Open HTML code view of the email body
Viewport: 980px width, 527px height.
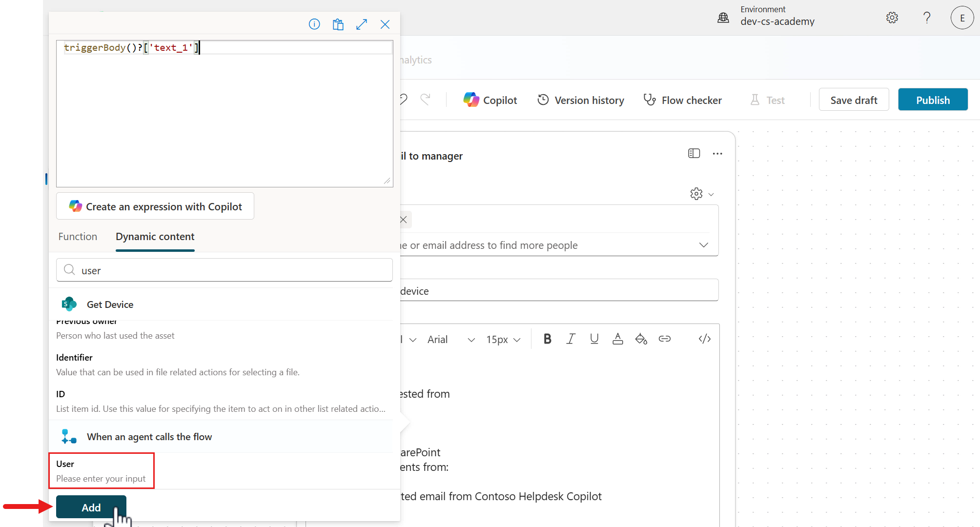(704, 339)
